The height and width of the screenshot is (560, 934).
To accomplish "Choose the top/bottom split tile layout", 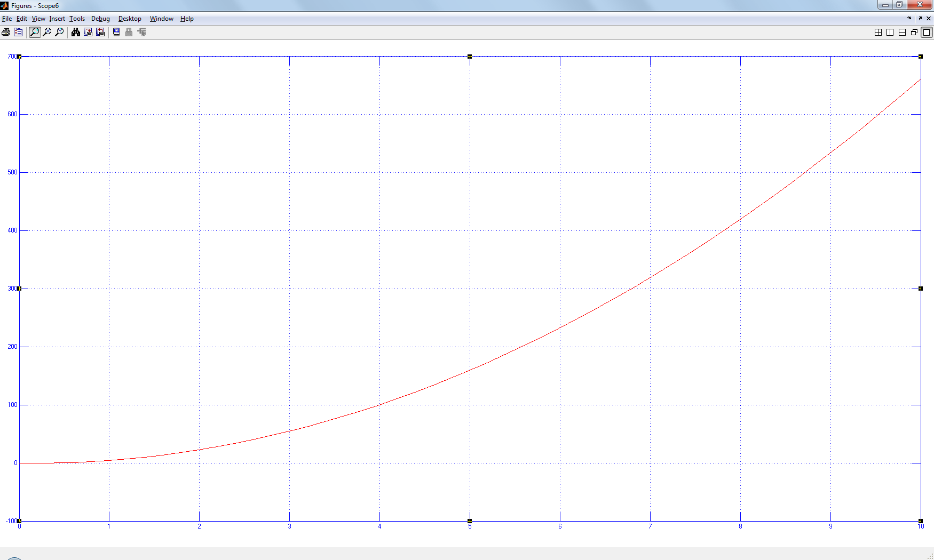I will tap(902, 32).
